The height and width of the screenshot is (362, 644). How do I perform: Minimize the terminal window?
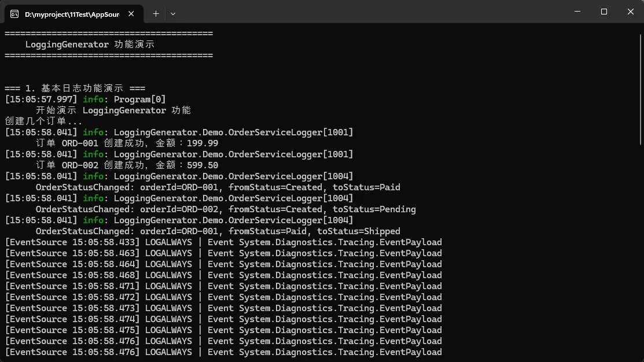(577, 12)
